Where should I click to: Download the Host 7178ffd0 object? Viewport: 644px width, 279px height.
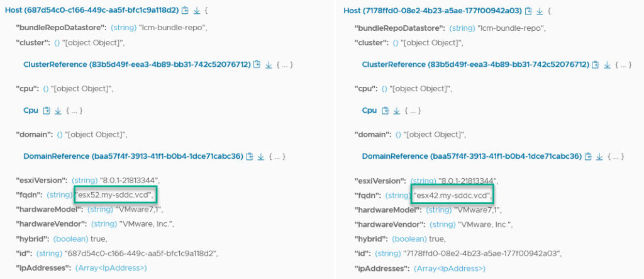pos(540,11)
